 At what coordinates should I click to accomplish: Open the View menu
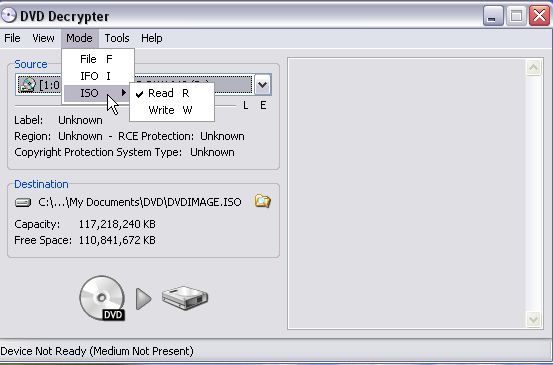pyautogui.click(x=43, y=38)
